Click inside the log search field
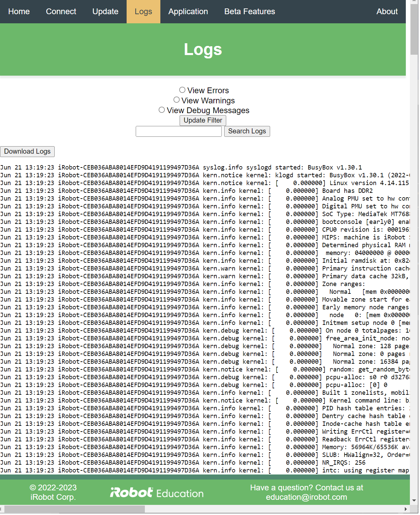This screenshot has height=515, width=420. pyautogui.click(x=178, y=131)
